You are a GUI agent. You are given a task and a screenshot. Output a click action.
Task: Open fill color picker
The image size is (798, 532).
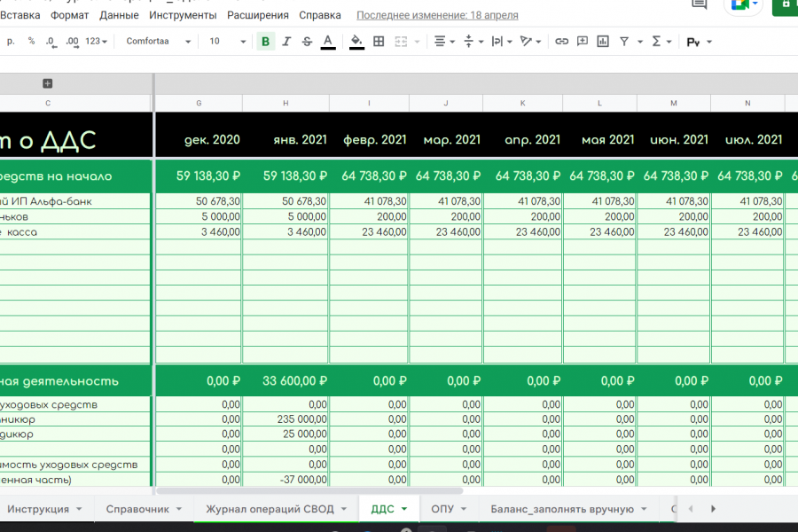[x=356, y=42]
